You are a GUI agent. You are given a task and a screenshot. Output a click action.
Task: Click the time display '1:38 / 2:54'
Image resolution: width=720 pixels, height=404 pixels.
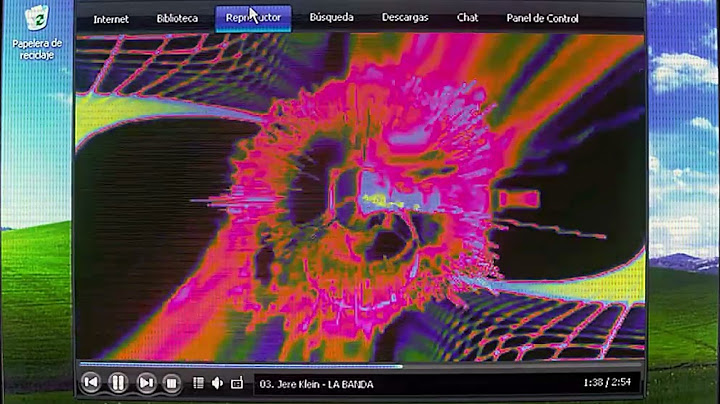tap(607, 382)
